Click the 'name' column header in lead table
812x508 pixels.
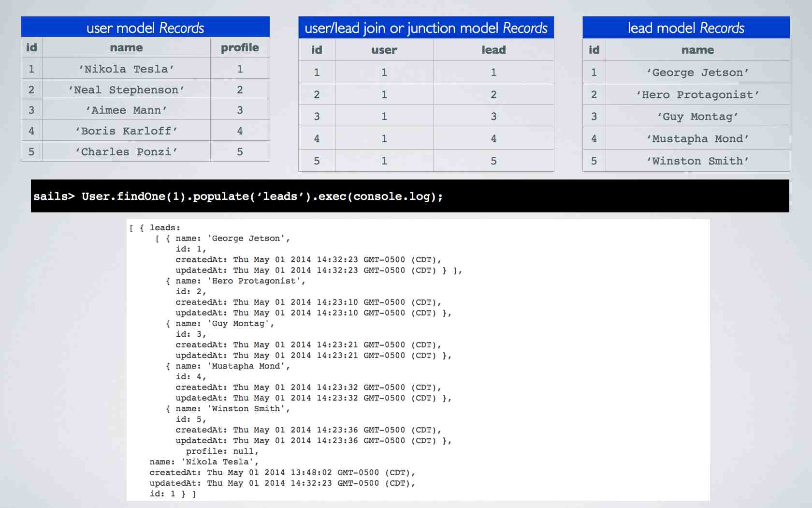tap(697, 50)
